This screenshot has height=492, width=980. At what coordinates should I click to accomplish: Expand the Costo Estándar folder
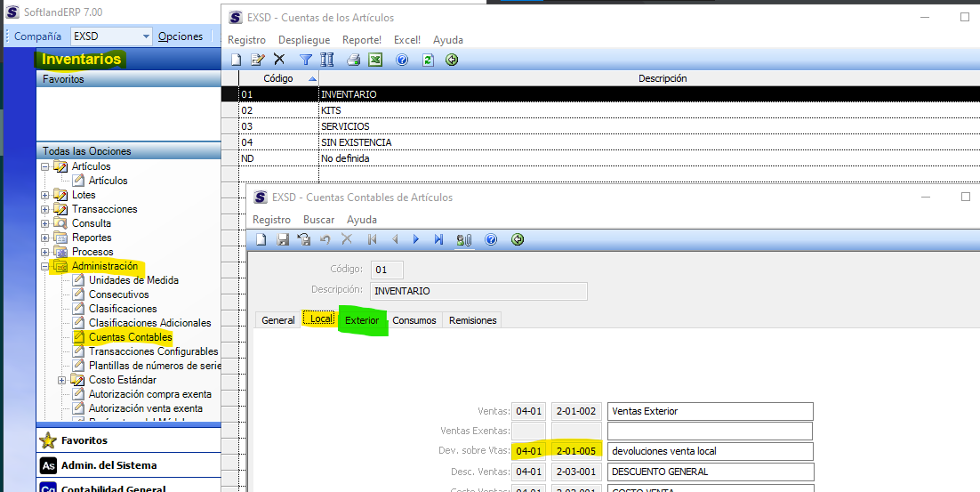coord(62,380)
